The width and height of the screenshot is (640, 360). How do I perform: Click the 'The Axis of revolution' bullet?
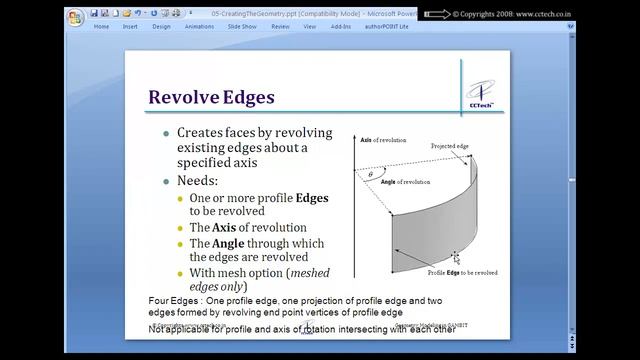point(248,227)
